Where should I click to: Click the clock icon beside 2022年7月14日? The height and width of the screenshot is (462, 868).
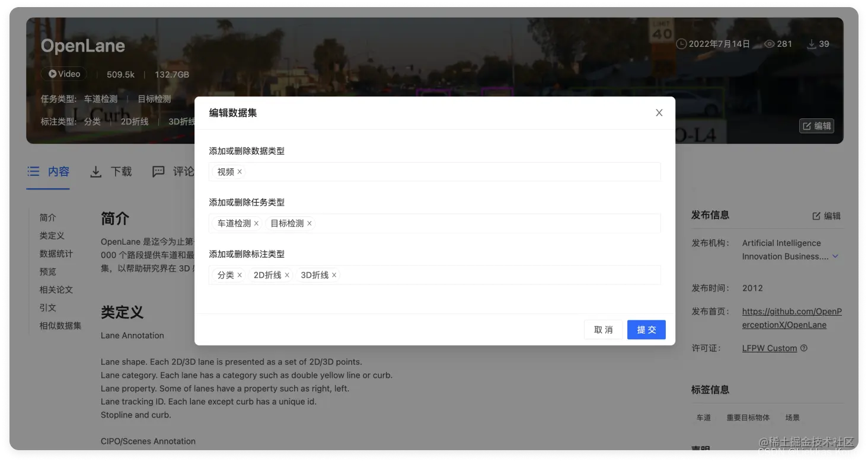tap(681, 44)
